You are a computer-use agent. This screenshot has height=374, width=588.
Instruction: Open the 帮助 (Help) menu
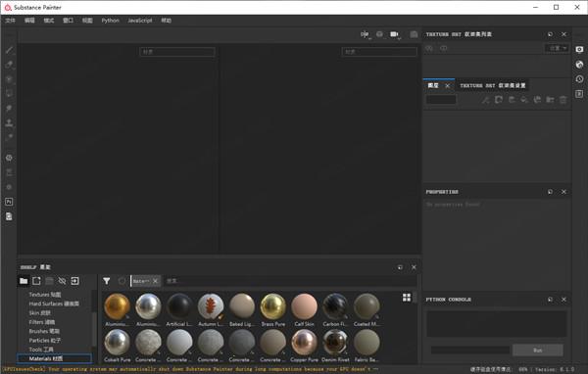click(x=167, y=21)
